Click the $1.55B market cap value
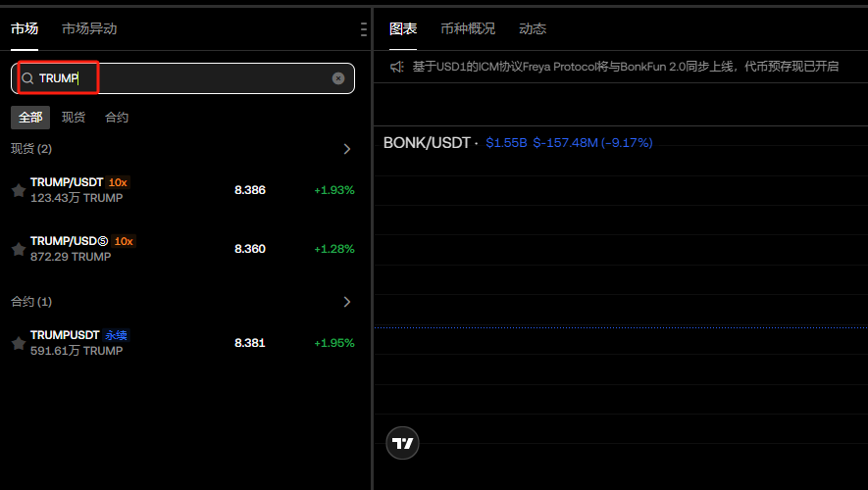 point(506,143)
